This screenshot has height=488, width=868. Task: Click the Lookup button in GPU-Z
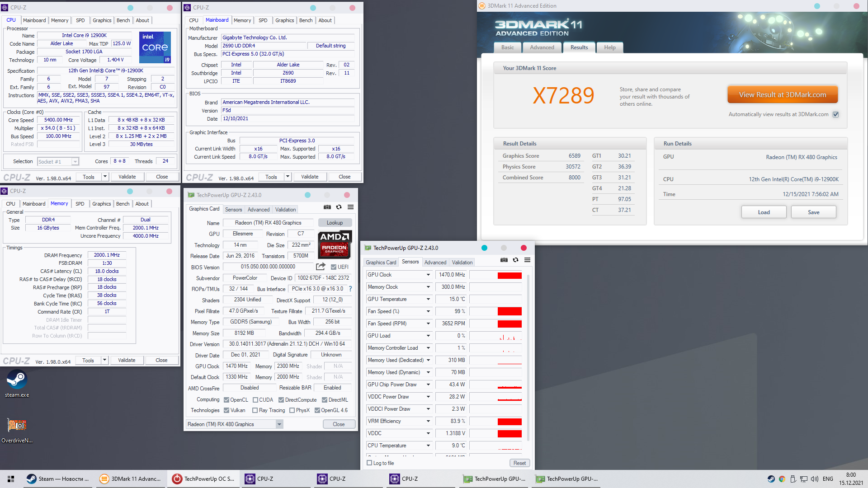335,223
